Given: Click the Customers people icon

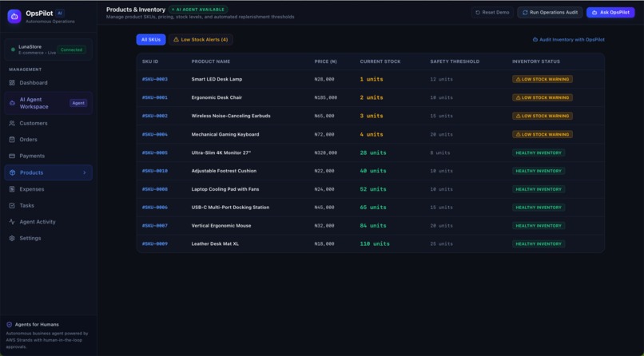Looking at the screenshot, I should pos(12,124).
